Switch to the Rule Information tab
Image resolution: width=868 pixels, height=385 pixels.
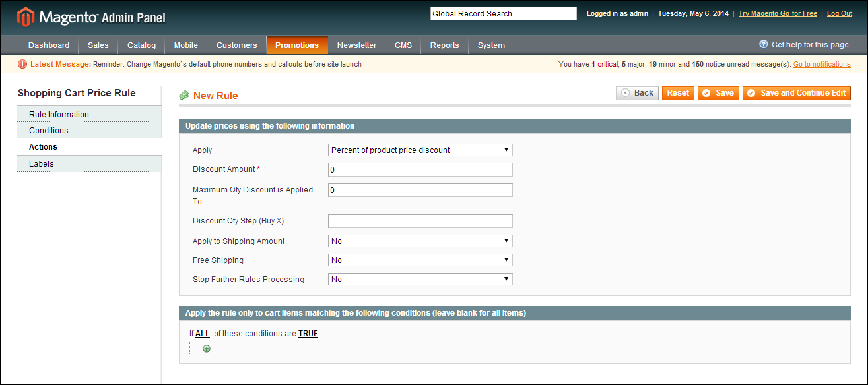coord(90,114)
